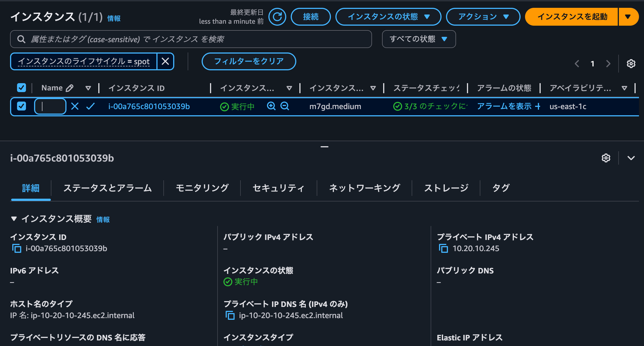The width and height of the screenshot is (644, 346).
Task: Click the 接続 connect button
Action: [x=311, y=17]
